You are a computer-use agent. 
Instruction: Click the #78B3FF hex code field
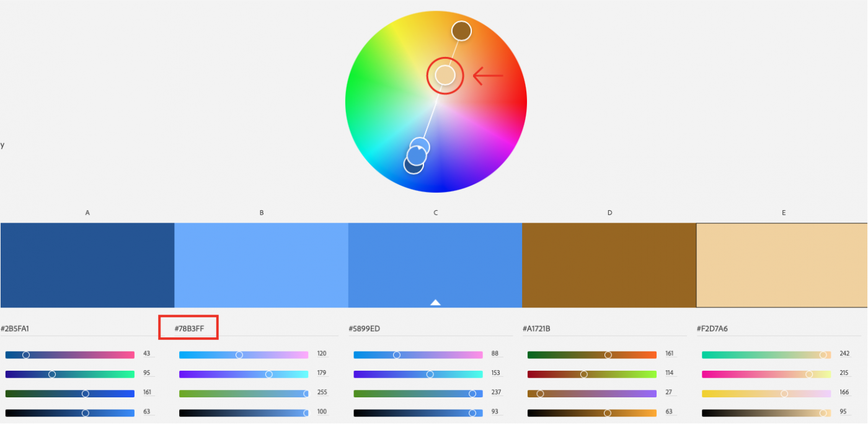[189, 329]
